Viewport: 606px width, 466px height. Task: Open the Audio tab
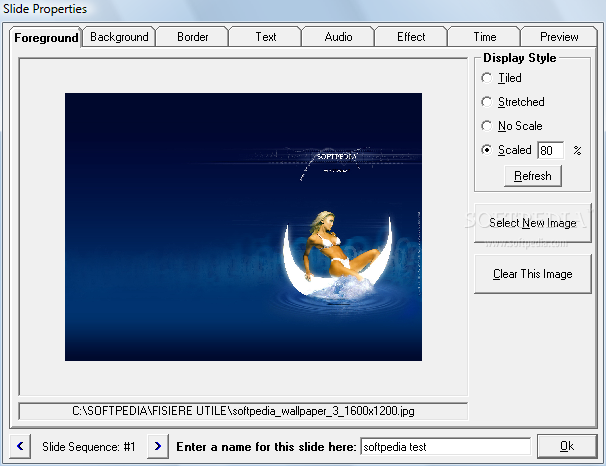[338, 37]
